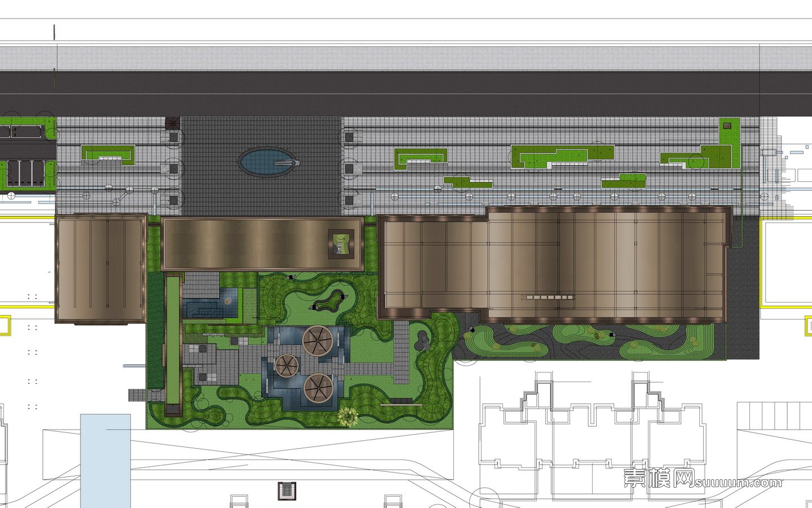Image resolution: width=812 pixels, height=508 pixels.
Task: Select the light blue rectangle at bottom left
Action: pyautogui.click(x=105, y=460)
